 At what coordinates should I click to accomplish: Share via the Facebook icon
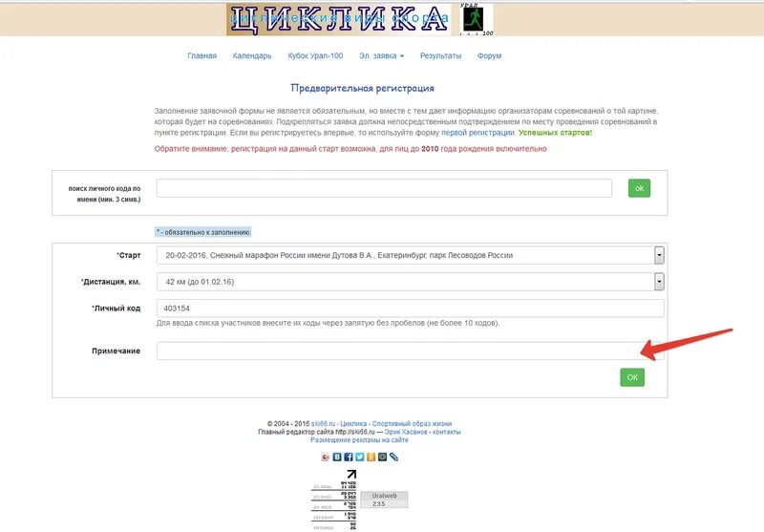point(348,457)
